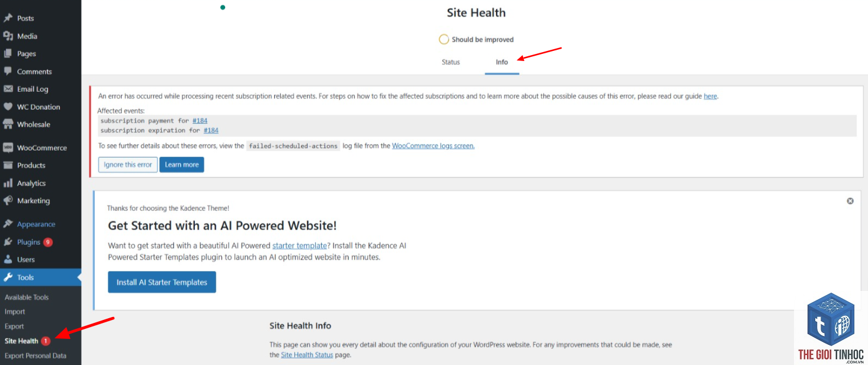Viewport: 868px width, 365px height.
Task: Click the Ignore this error button
Action: (x=128, y=165)
